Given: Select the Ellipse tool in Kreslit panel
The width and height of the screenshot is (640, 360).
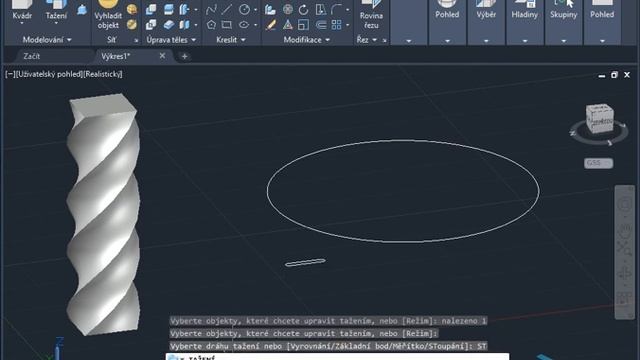Looking at the screenshot, I should [x=244, y=25].
